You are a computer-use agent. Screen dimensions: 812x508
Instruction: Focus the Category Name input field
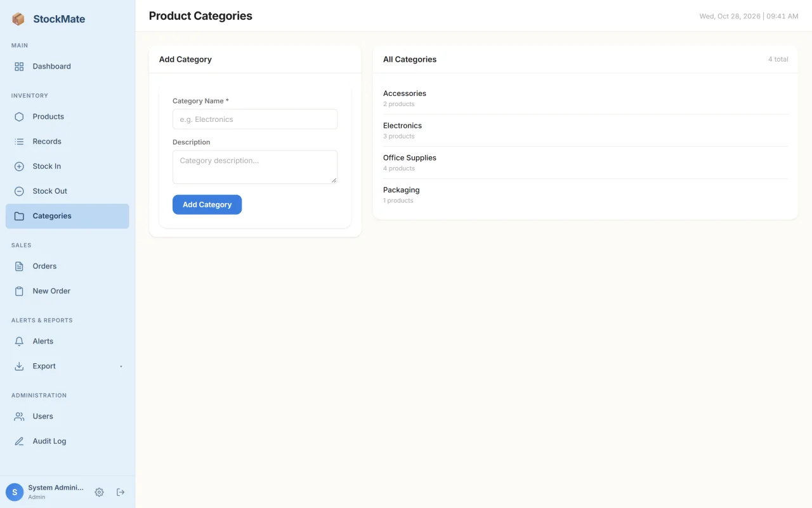tap(255, 119)
